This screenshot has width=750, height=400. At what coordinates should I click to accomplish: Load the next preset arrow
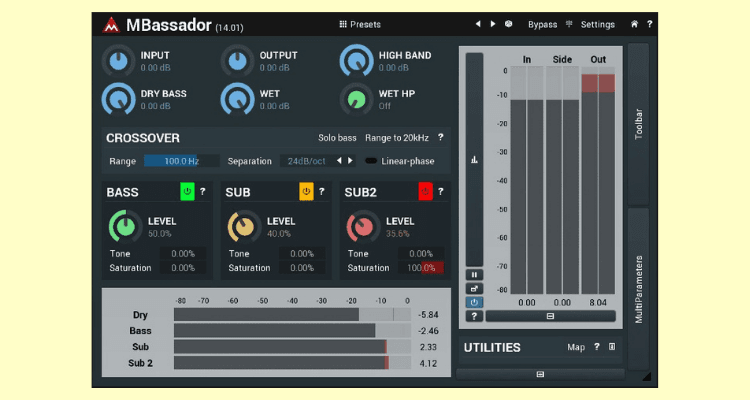point(493,24)
